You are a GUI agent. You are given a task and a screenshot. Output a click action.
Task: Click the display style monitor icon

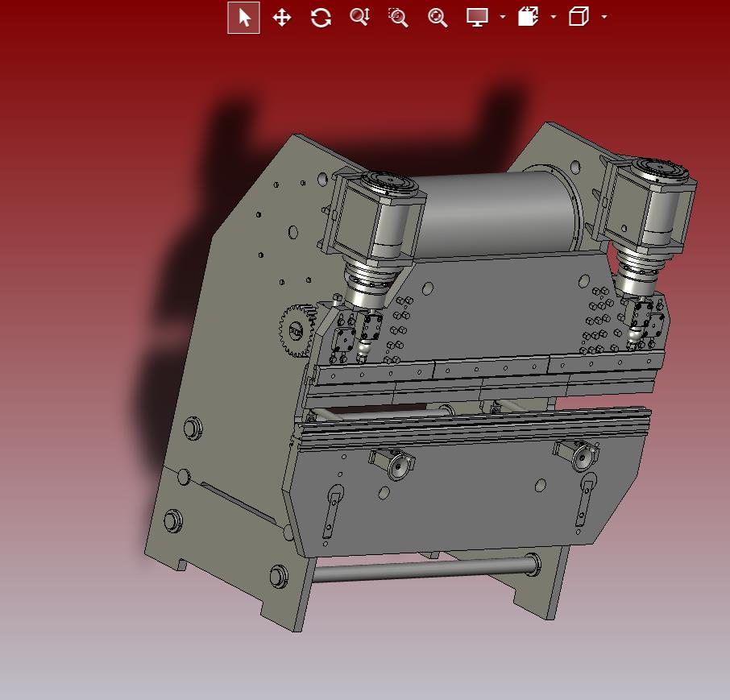point(477,17)
